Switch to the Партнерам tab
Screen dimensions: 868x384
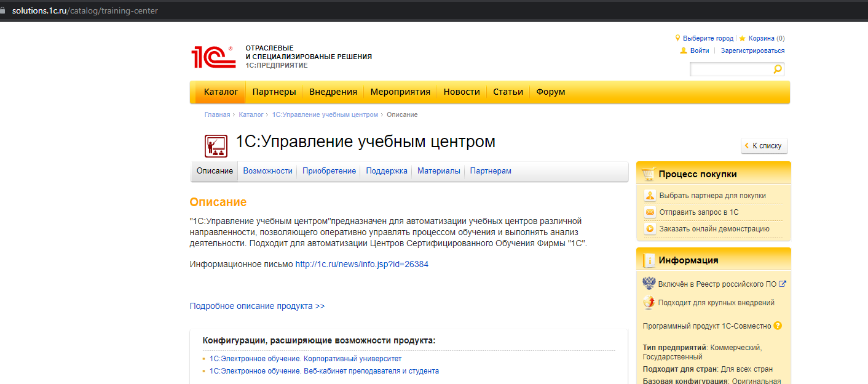tap(491, 171)
